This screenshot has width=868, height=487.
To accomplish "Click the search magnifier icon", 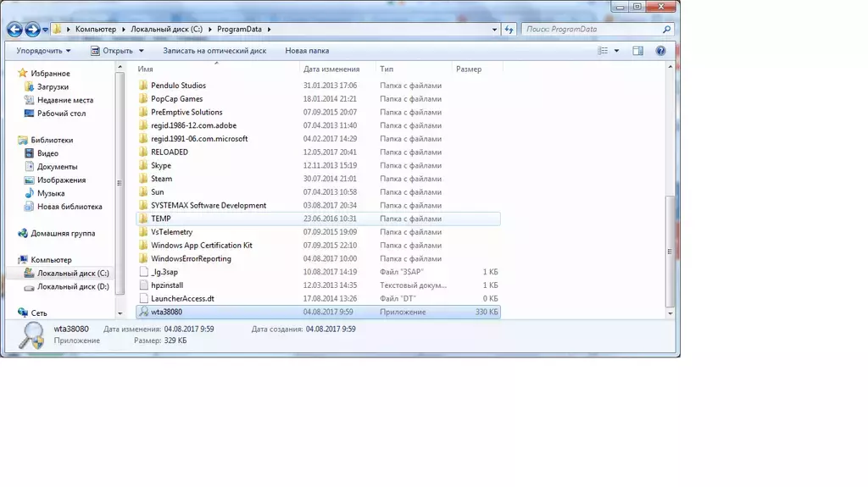I will pyautogui.click(x=667, y=30).
